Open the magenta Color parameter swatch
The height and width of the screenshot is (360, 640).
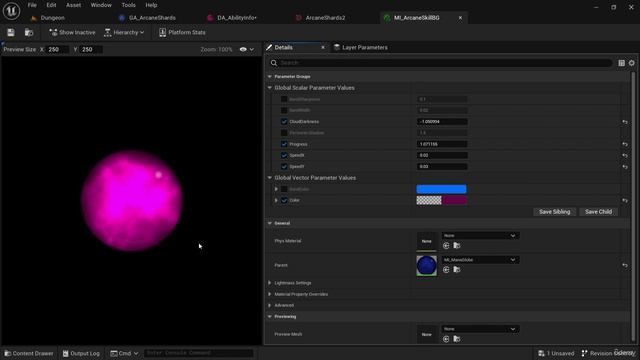[441, 200]
